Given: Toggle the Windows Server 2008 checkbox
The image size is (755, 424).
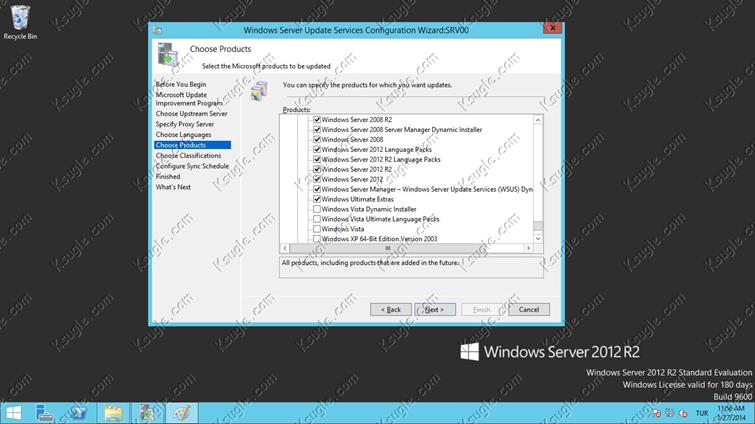Looking at the screenshot, I should point(317,140).
